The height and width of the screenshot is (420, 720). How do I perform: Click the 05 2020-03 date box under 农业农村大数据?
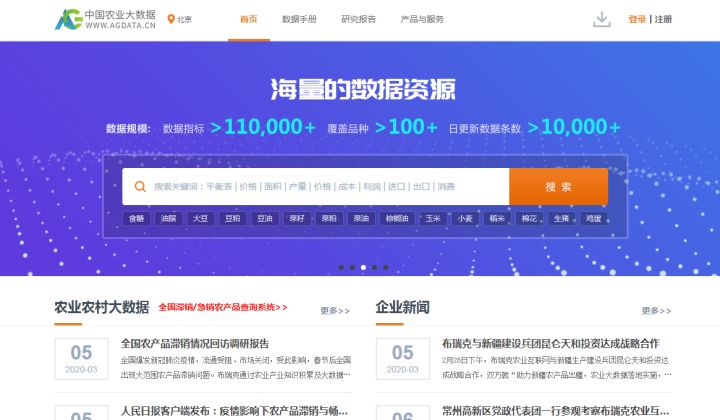click(81, 358)
